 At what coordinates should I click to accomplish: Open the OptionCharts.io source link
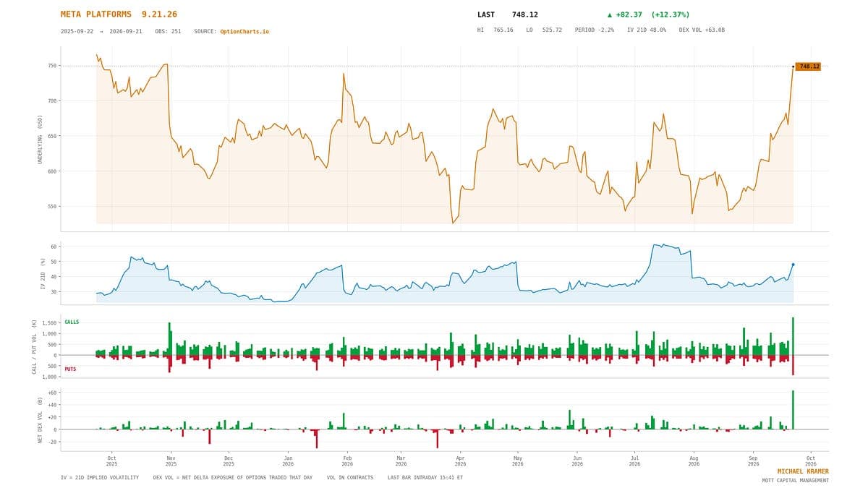click(x=244, y=31)
